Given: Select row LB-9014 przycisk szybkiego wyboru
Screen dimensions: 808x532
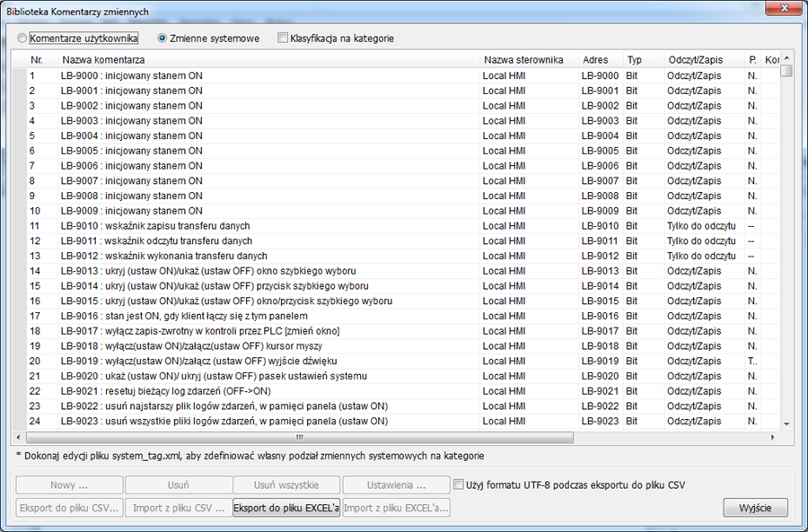Looking at the screenshot, I should click(x=395, y=286).
